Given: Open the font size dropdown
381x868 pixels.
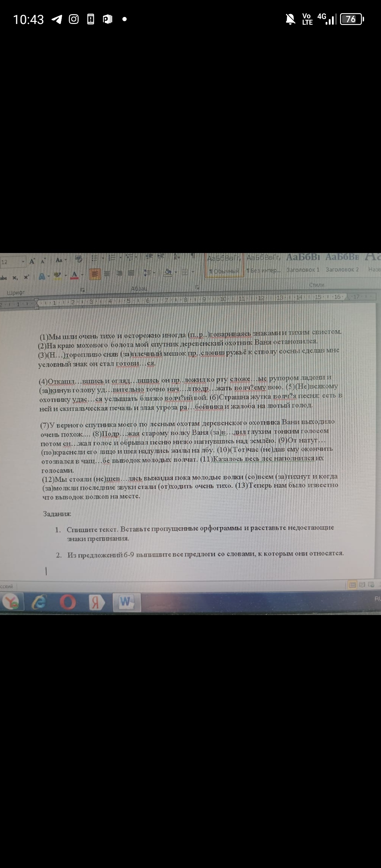Looking at the screenshot, I should (24, 261).
